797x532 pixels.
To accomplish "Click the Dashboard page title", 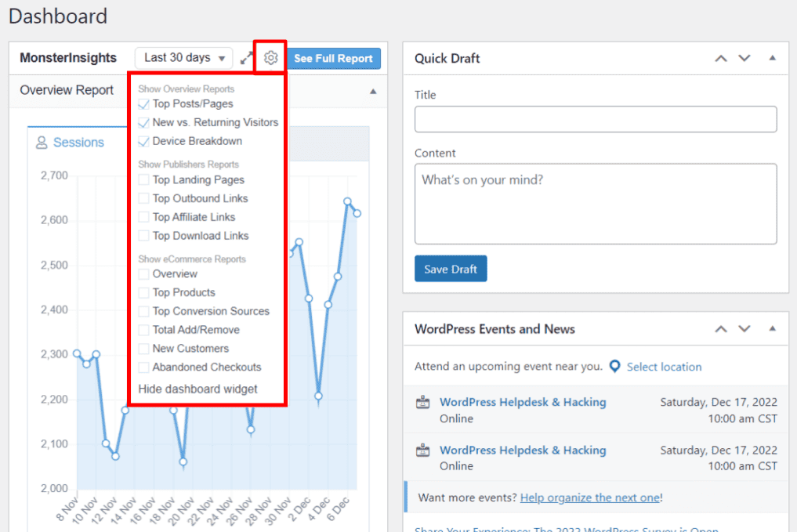I will coord(58,16).
